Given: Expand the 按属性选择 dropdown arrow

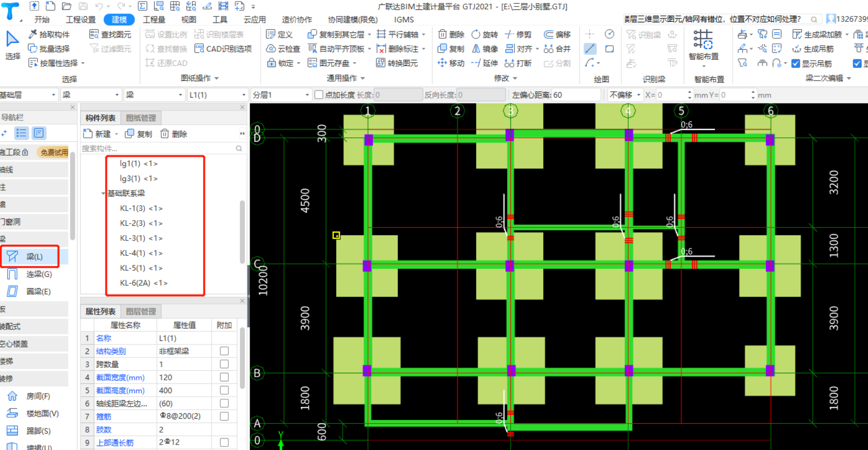Looking at the screenshot, I should (83, 63).
